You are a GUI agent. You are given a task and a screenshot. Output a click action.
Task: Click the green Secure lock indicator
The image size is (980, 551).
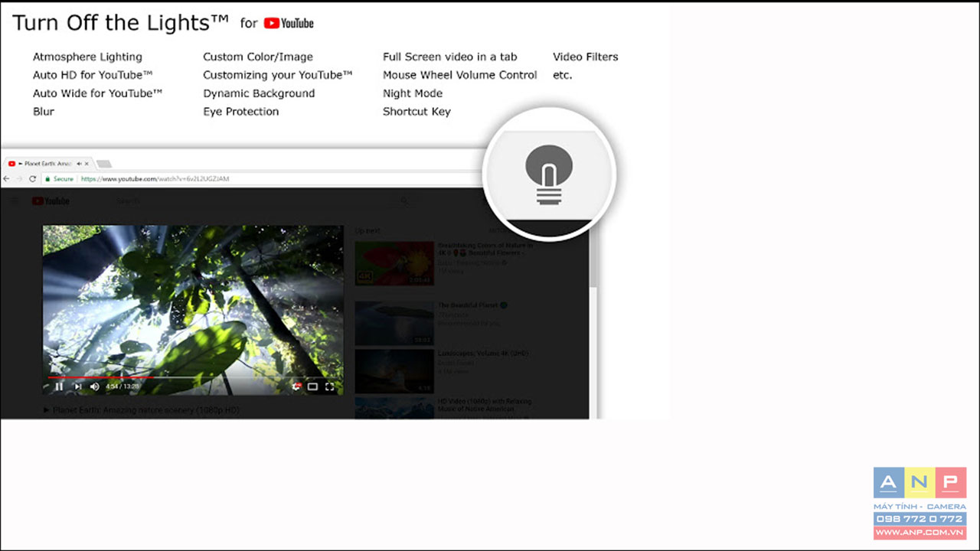tap(60, 178)
